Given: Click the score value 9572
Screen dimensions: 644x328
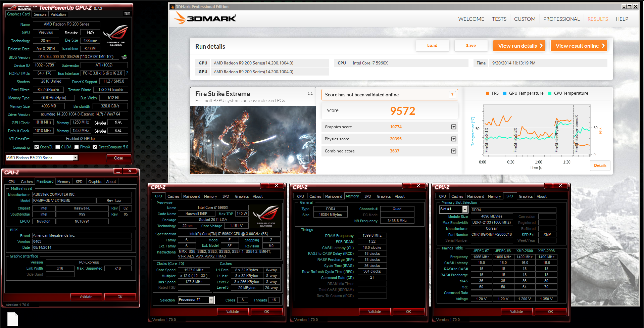Looking at the screenshot, I should tap(403, 111).
